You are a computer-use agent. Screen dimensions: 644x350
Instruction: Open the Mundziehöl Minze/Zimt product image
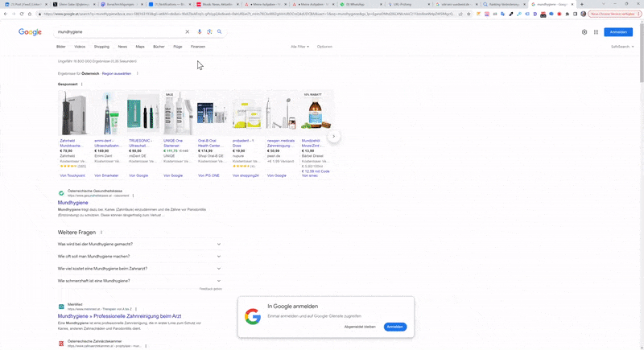point(315,113)
